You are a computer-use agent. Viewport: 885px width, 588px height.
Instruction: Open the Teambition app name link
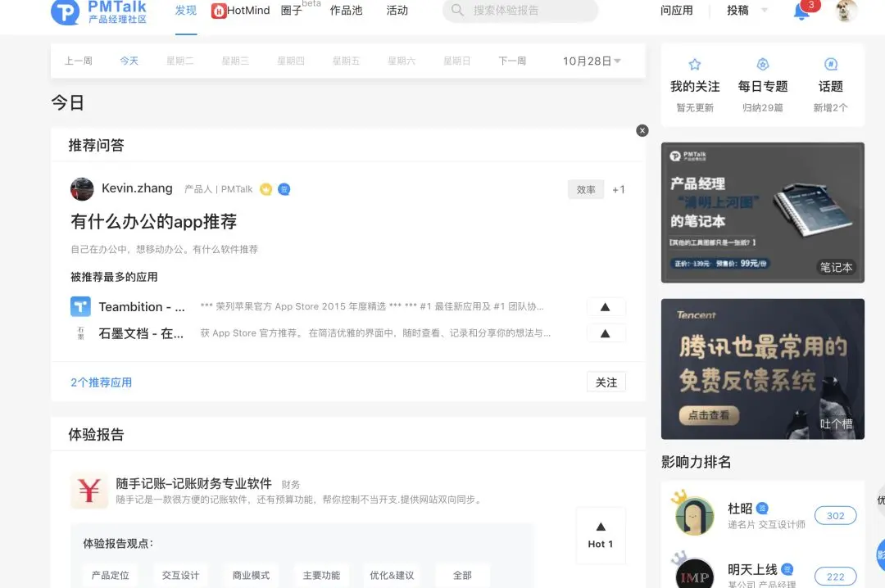[x=142, y=307]
